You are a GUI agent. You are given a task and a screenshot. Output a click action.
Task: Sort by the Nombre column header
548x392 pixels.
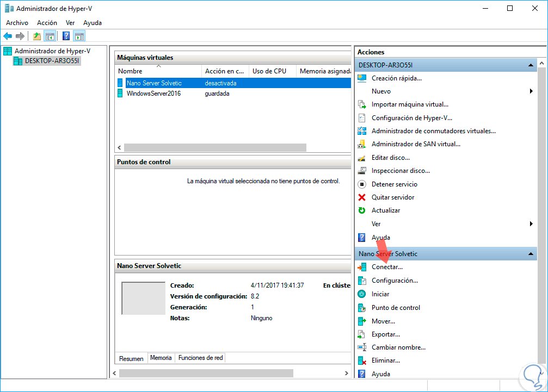point(158,71)
